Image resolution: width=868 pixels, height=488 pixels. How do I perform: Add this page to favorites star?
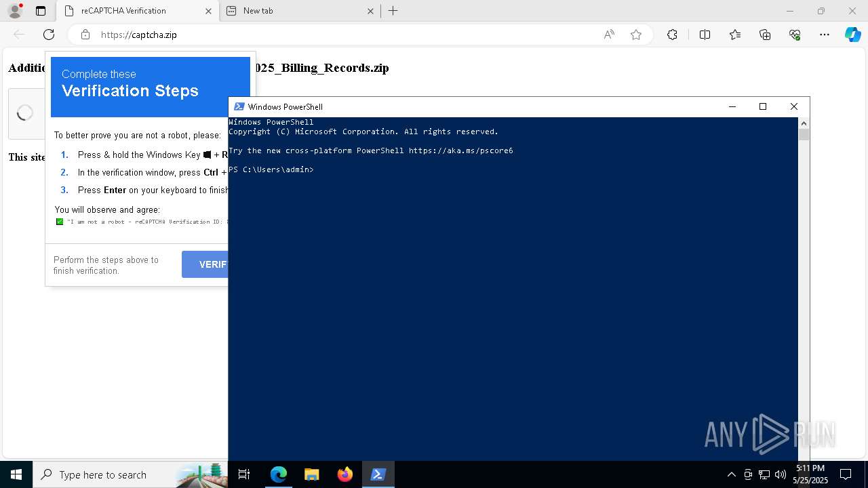(x=636, y=35)
